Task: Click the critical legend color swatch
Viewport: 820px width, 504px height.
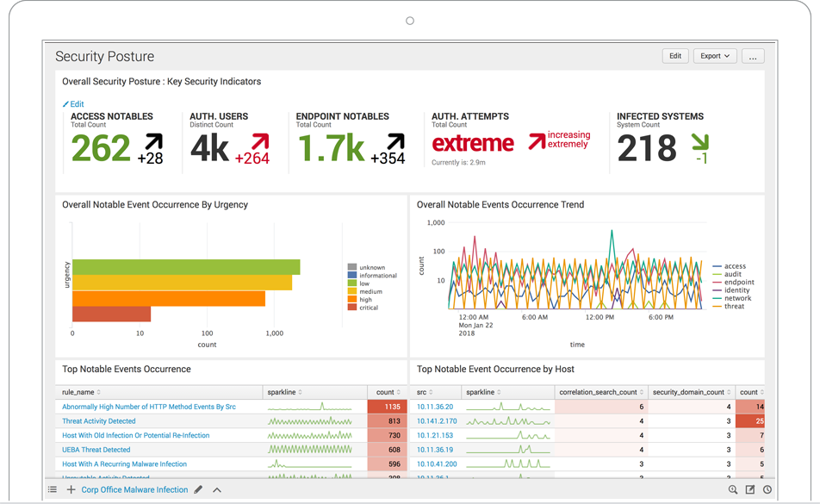Action: point(351,308)
